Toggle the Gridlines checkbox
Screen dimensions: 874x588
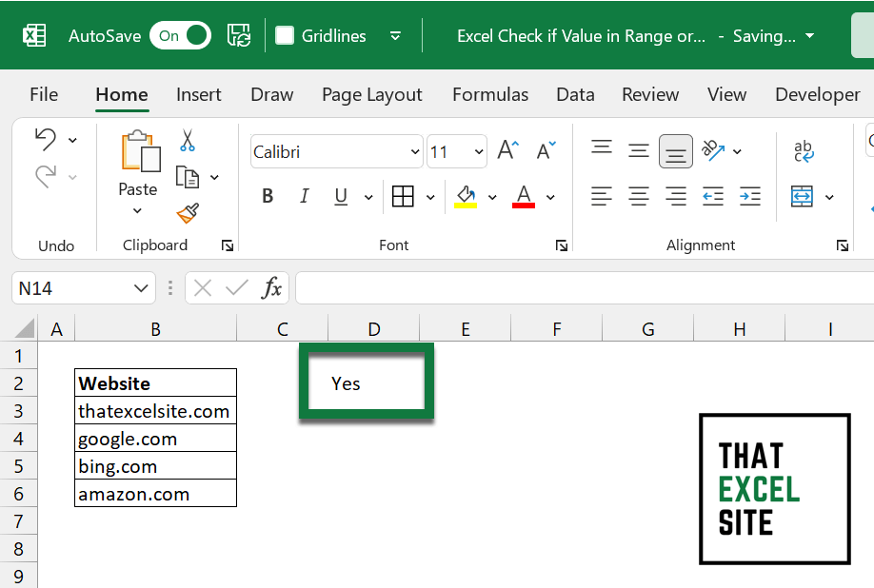pos(283,35)
